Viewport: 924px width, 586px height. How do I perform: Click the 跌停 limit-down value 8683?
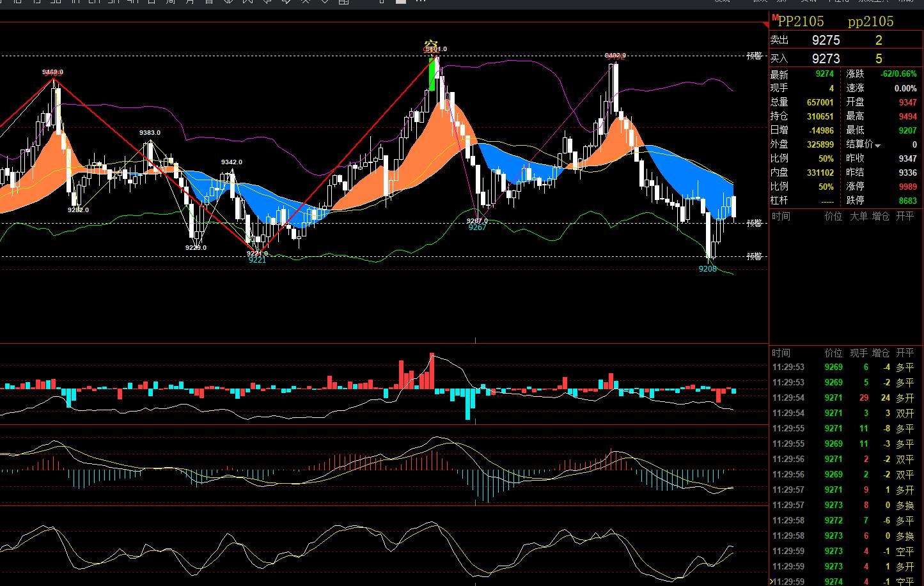(907, 201)
